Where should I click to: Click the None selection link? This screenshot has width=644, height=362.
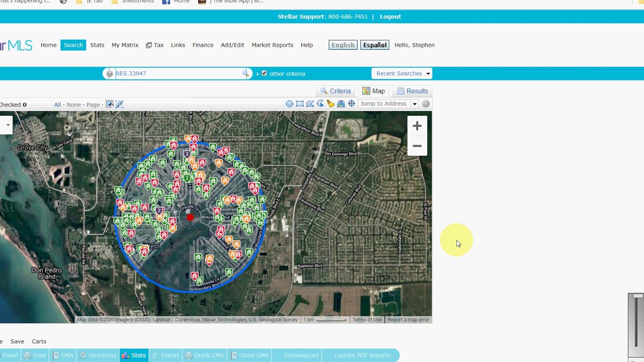tap(74, 105)
